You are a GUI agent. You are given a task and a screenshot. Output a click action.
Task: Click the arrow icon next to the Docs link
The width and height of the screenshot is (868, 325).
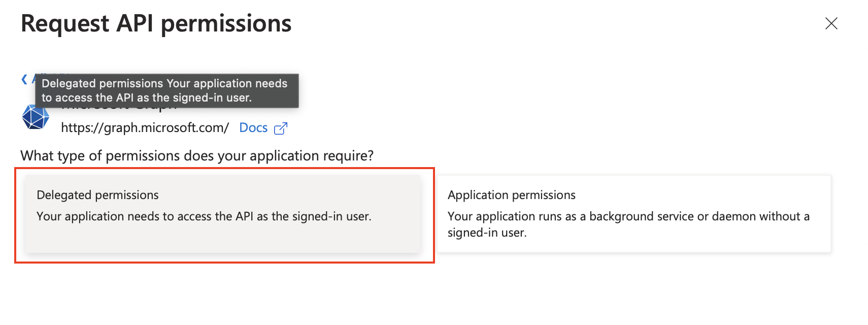pyautogui.click(x=281, y=128)
